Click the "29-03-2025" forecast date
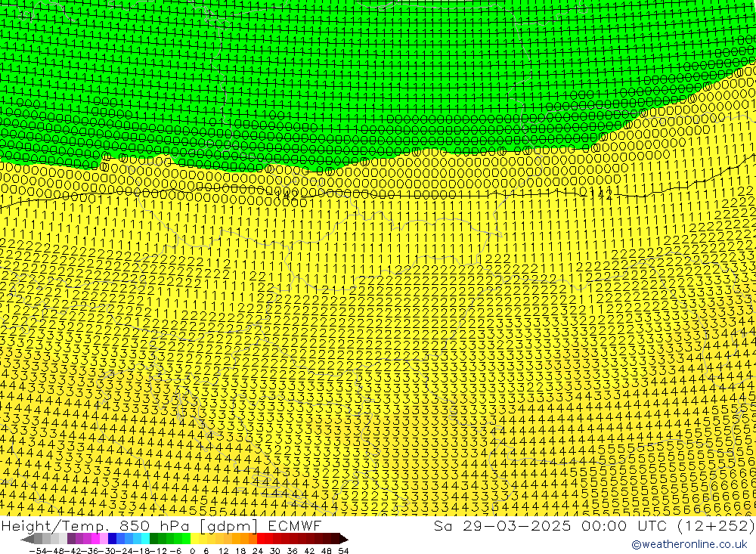 coord(516,526)
